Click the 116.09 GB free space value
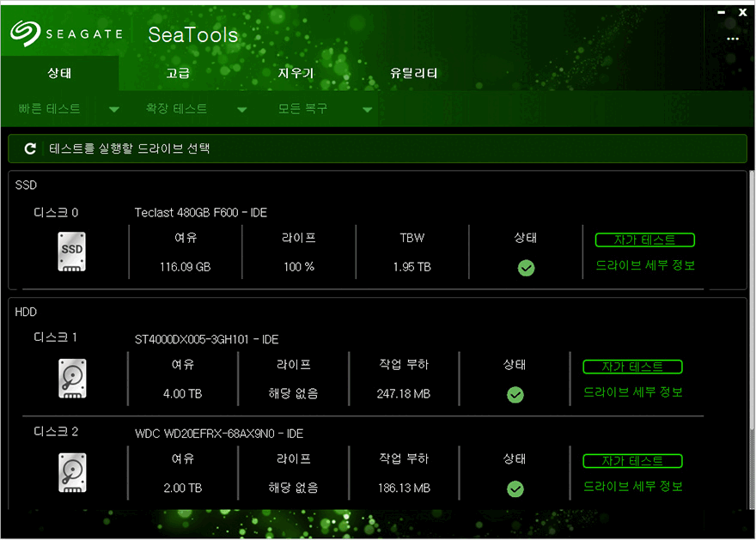 (186, 267)
